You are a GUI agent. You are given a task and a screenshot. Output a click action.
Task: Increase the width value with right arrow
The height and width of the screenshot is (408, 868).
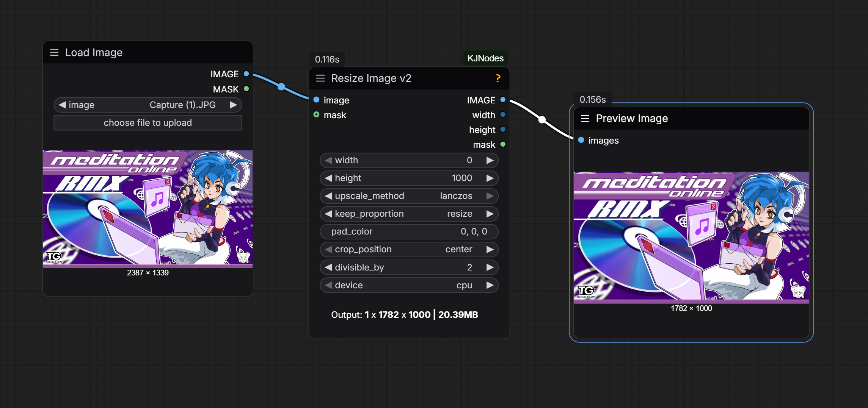click(490, 160)
